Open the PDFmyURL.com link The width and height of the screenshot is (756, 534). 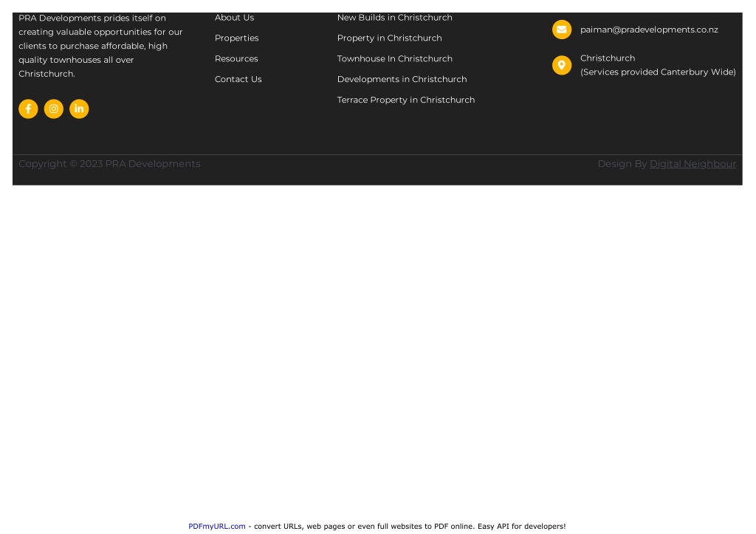click(217, 527)
